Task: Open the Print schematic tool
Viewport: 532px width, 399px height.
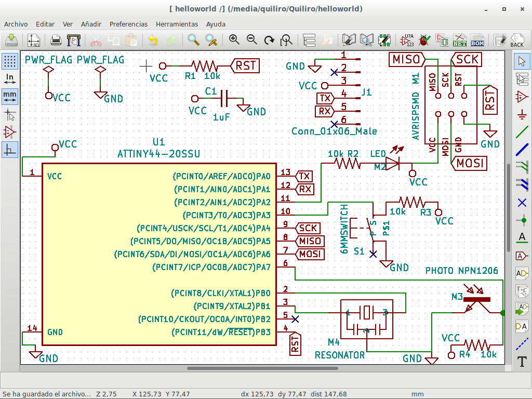Action: click(56, 40)
